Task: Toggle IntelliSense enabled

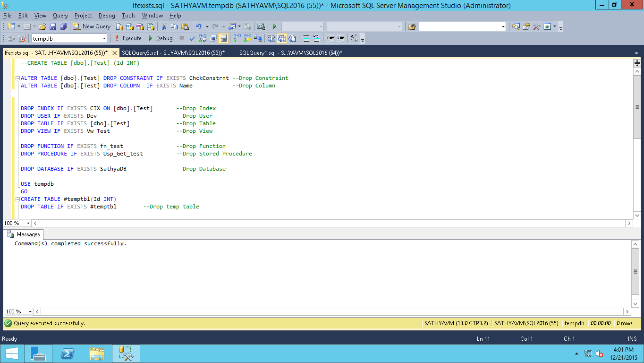Action: 224,37
